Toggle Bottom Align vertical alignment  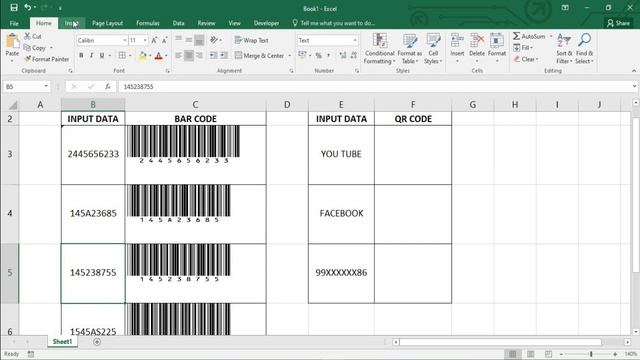point(199,40)
